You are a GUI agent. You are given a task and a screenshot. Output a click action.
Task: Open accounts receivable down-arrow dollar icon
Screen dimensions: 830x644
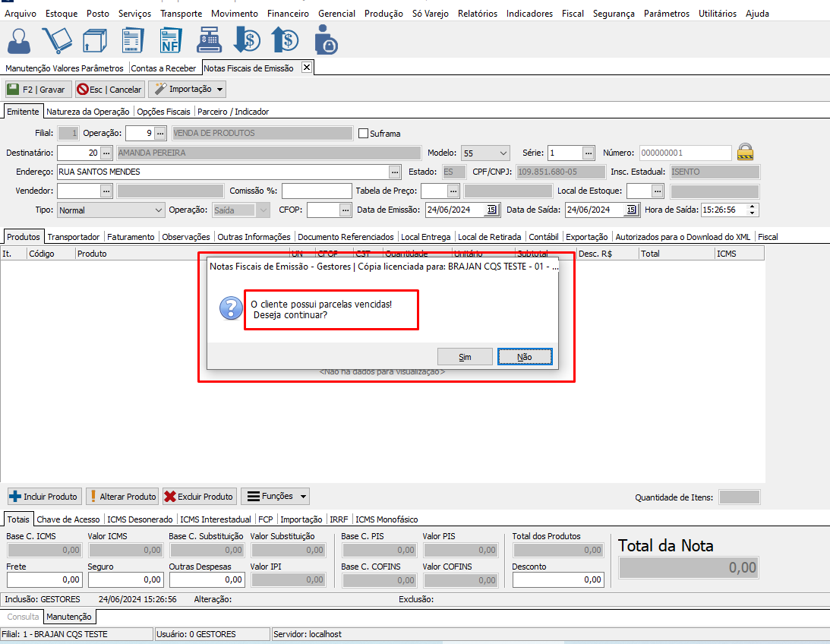247,39
